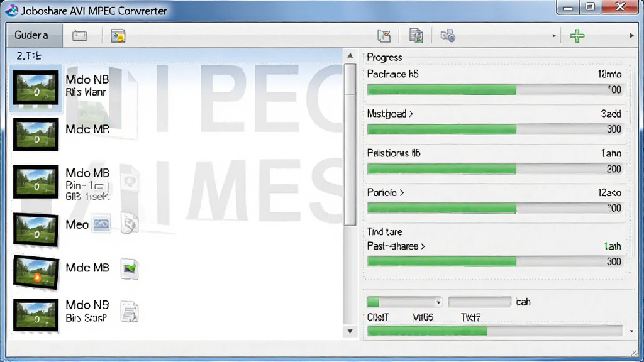The width and height of the screenshot is (644, 362).
Task: Select the Mdo NB Bis SrusP thumbnail
Action: pos(36,314)
